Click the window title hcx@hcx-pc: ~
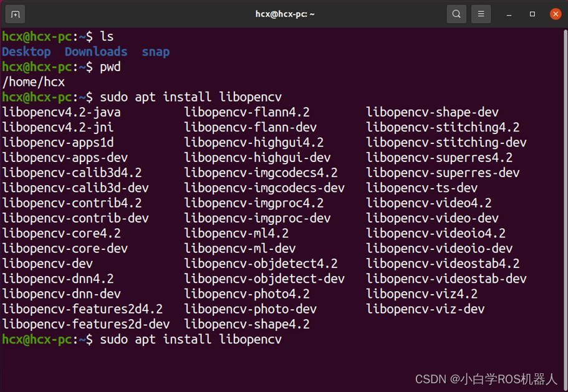The height and width of the screenshot is (392, 568). (x=285, y=14)
